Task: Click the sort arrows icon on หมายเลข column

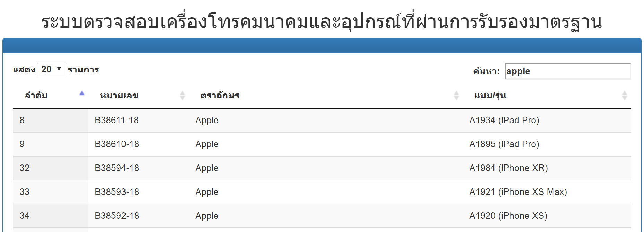Action: pyautogui.click(x=182, y=96)
